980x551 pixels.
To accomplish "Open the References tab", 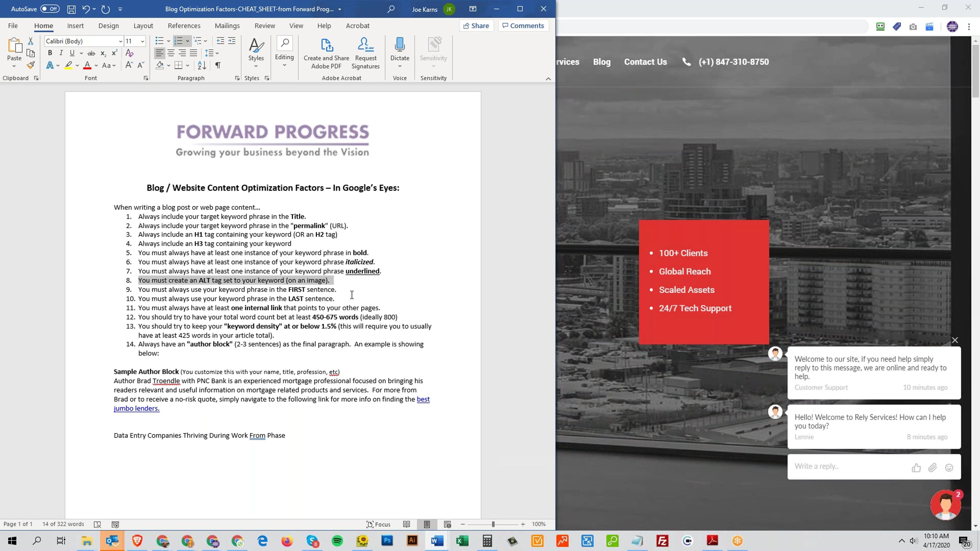I will pyautogui.click(x=184, y=26).
